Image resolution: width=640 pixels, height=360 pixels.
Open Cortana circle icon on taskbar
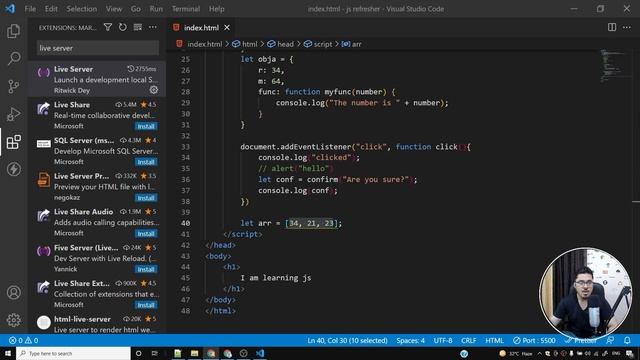(x=138, y=353)
